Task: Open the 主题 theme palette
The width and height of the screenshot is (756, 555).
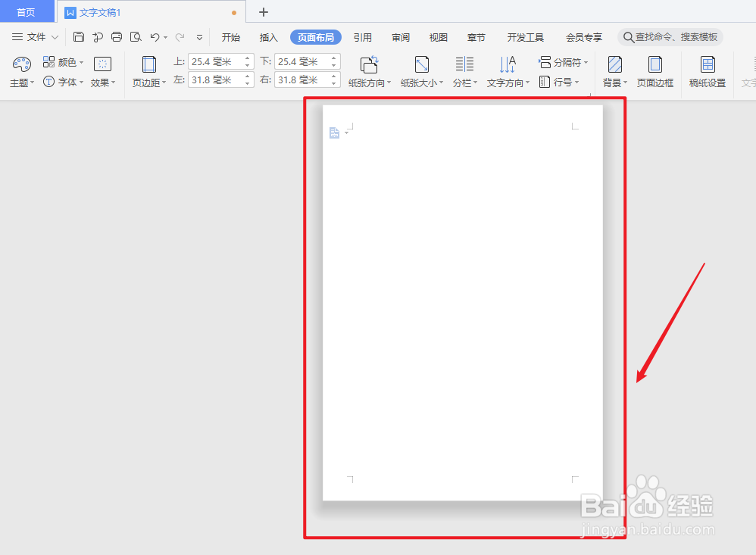Action: (x=22, y=72)
